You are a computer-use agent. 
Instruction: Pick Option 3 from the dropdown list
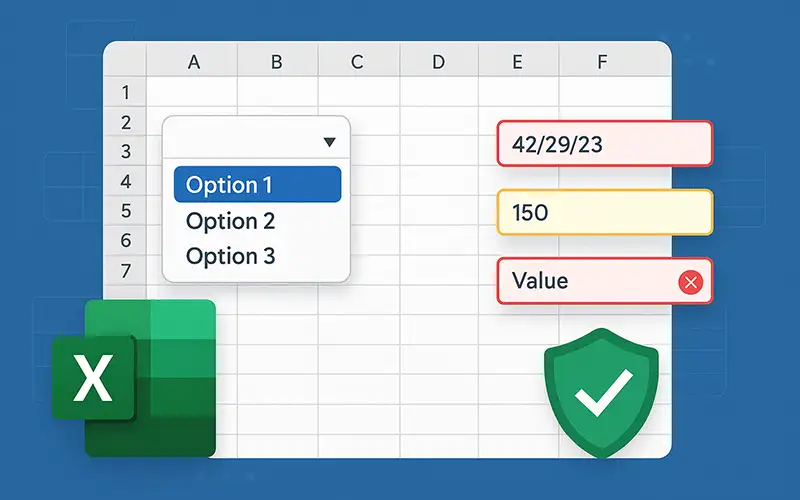pos(231,256)
